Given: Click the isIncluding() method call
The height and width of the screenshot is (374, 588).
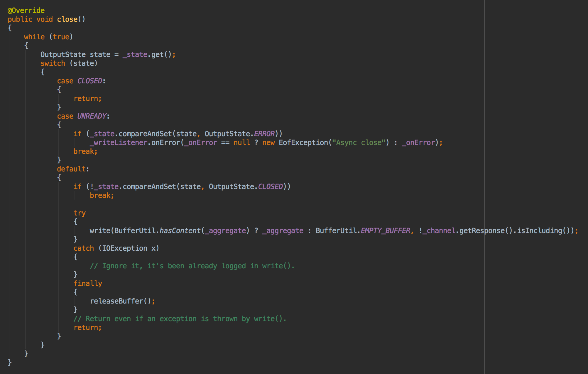Looking at the screenshot, I should (x=543, y=231).
